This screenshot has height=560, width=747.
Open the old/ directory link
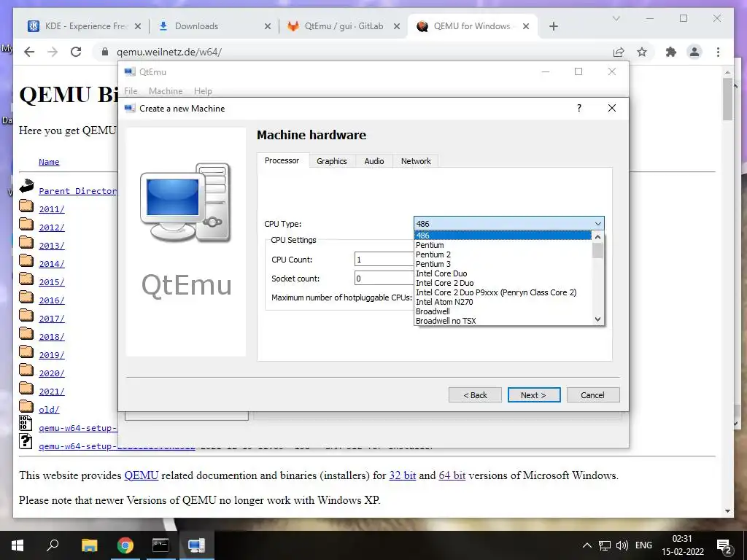coord(49,410)
